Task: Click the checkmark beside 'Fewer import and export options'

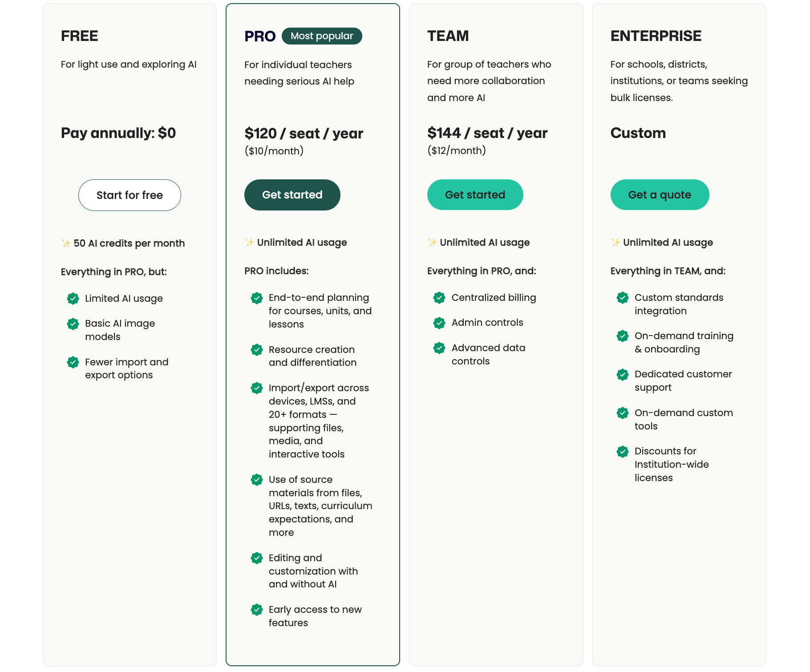Action: 73,362
